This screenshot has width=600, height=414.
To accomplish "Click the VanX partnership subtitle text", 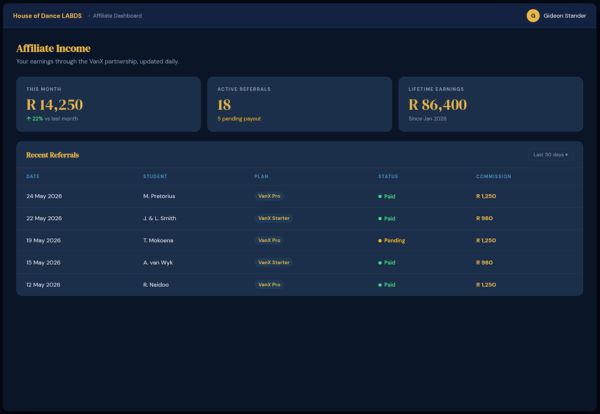I will click(97, 62).
